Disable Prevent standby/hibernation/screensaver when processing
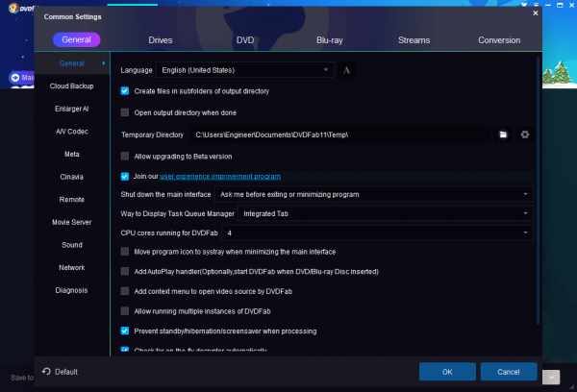The width and height of the screenshot is (577, 392). [x=125, y=331]
